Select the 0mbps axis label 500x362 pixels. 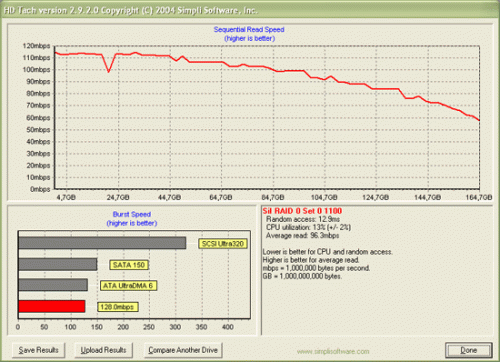click(40, 189)
